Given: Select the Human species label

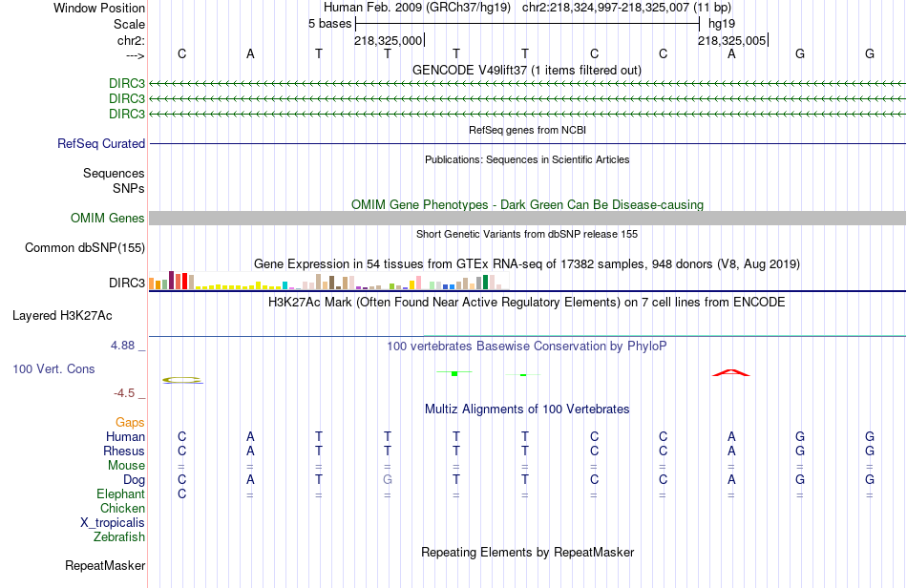Looking at the screenshot, I should pos(125,436).
